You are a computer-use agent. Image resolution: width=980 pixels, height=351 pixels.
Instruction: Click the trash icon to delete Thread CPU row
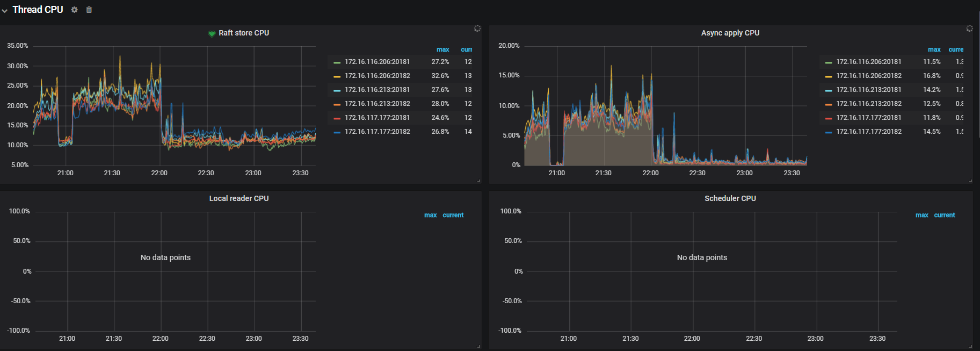pyautogui.click(x=89, y=10)
